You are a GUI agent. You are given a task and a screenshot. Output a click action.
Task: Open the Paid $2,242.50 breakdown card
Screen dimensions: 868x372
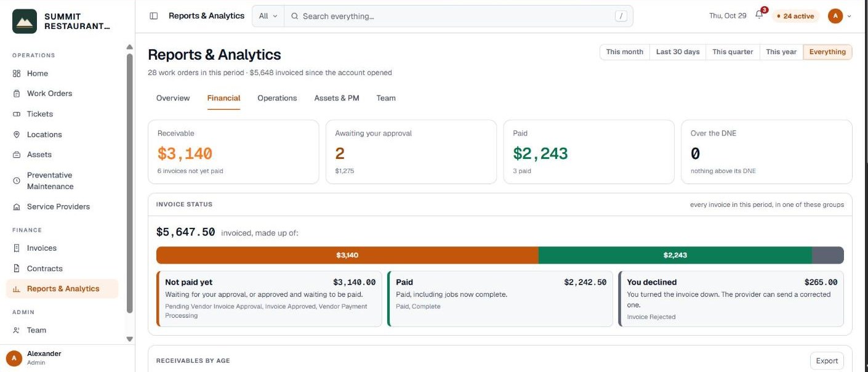[500, 299]
